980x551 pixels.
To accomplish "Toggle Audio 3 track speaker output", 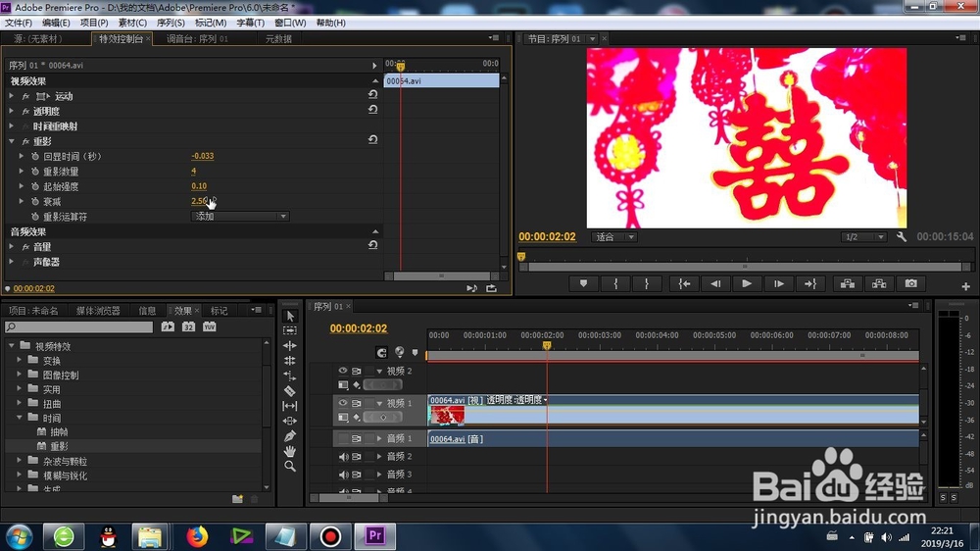I will click(343, 475).
